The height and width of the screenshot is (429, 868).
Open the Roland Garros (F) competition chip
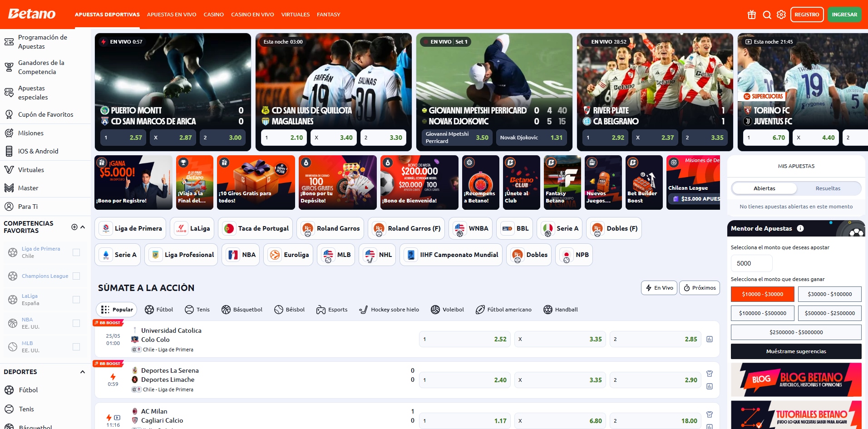pyautogui.click(x=406, y=228)
